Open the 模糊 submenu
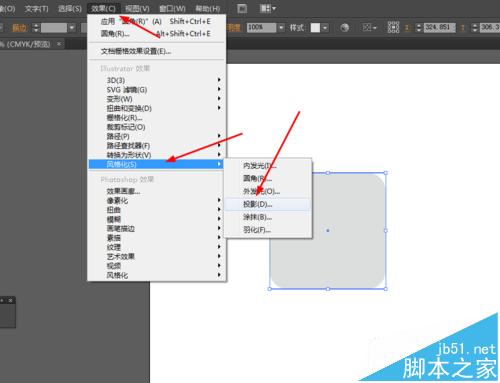This screenshot has width=500, height=383. pos(156,219)
